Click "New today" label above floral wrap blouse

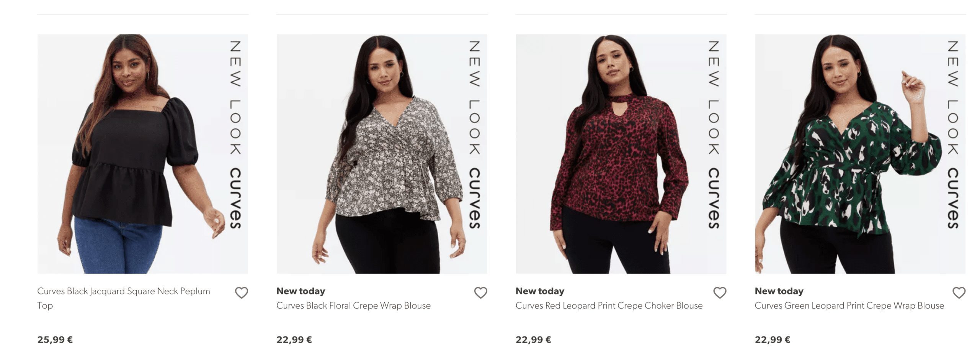[301, 291]
